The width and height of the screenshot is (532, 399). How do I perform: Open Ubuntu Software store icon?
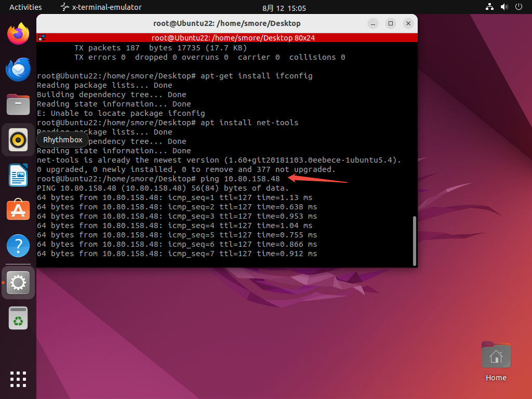pos(18,210)
